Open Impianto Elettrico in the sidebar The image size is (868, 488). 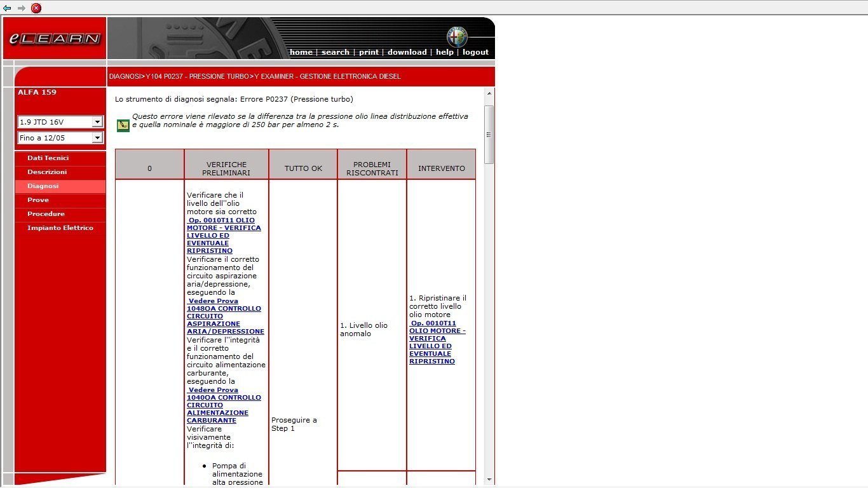(x=60, y=228)
